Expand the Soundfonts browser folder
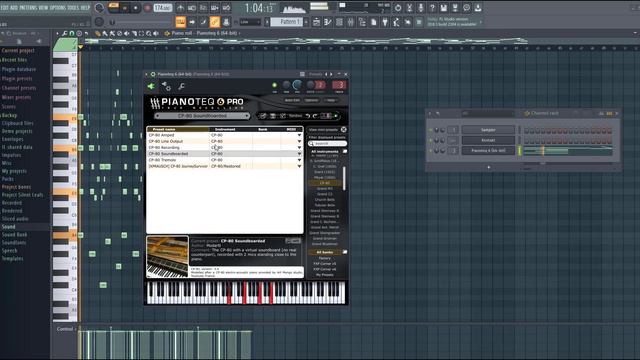This screenshot has width=640, height=360. tap(14, 242)
